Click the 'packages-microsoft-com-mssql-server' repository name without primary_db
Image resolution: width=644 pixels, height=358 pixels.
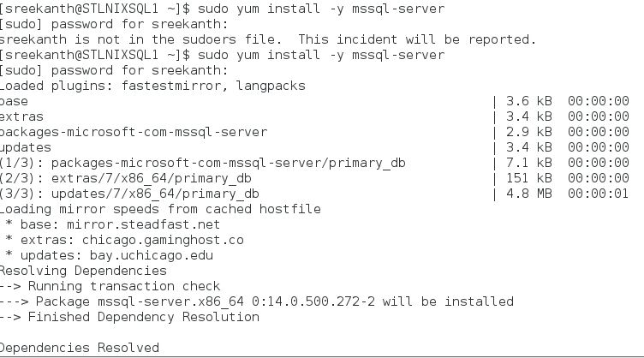coord(133,132)
